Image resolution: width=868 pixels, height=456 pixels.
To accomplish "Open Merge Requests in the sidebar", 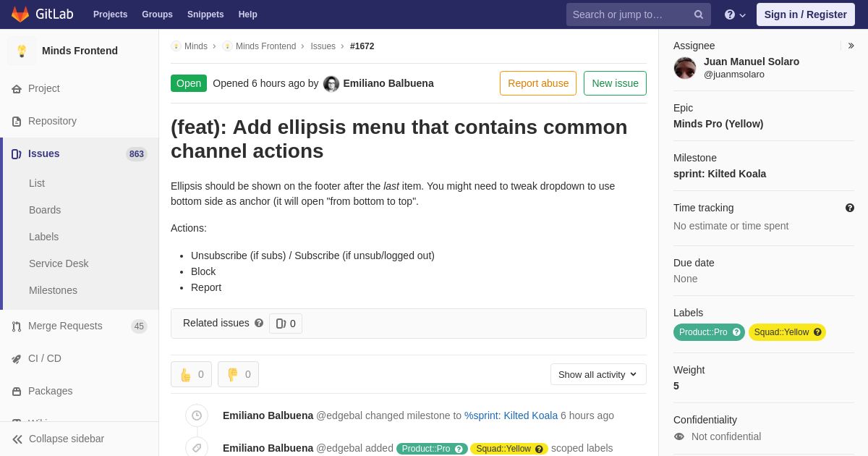I will 65,326.
